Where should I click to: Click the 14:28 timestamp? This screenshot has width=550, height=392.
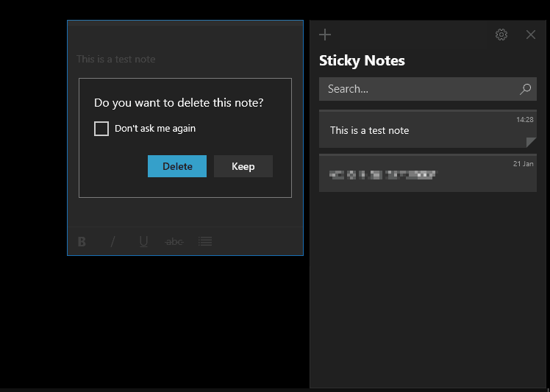click(x=525, y=120)
